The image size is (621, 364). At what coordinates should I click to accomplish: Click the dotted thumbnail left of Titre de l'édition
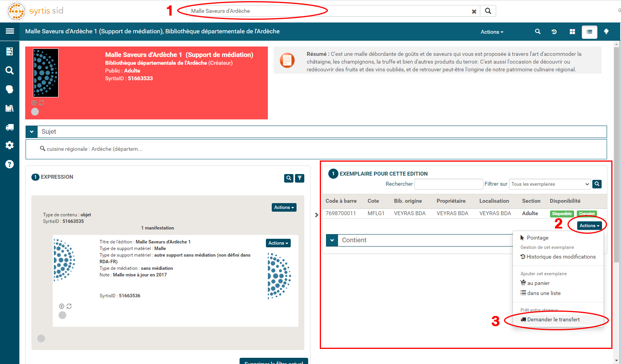coord(64,260)
